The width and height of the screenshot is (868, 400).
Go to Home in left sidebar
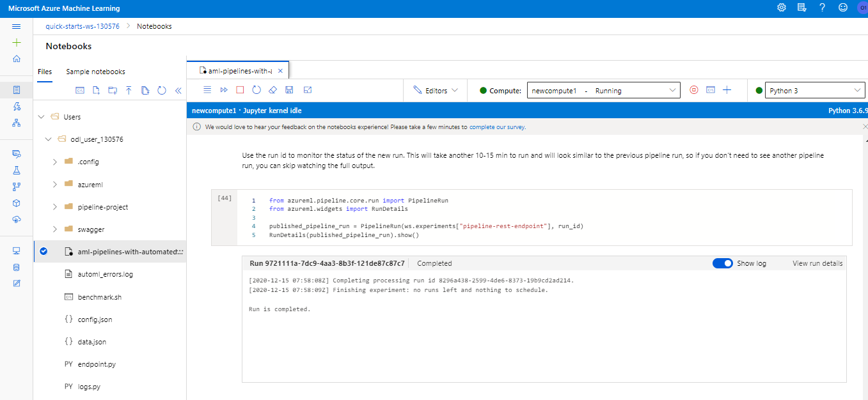pyautogui.click(x=17, y=59)
